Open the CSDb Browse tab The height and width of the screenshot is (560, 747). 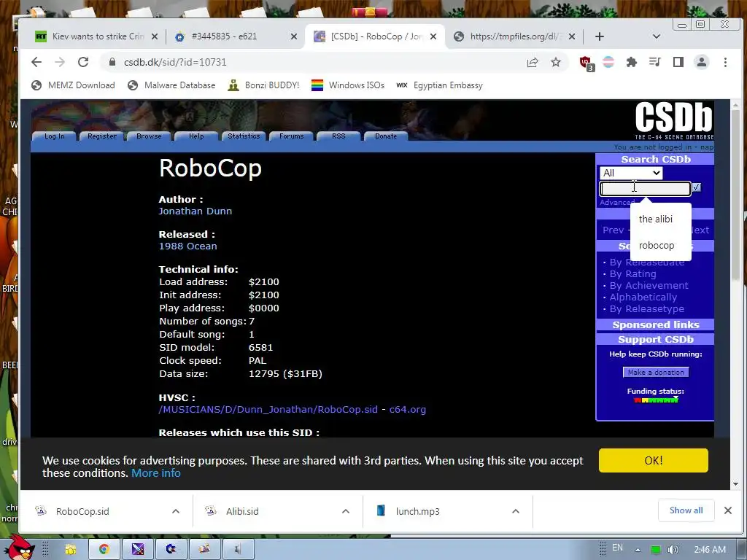click(x=149, y=136)
